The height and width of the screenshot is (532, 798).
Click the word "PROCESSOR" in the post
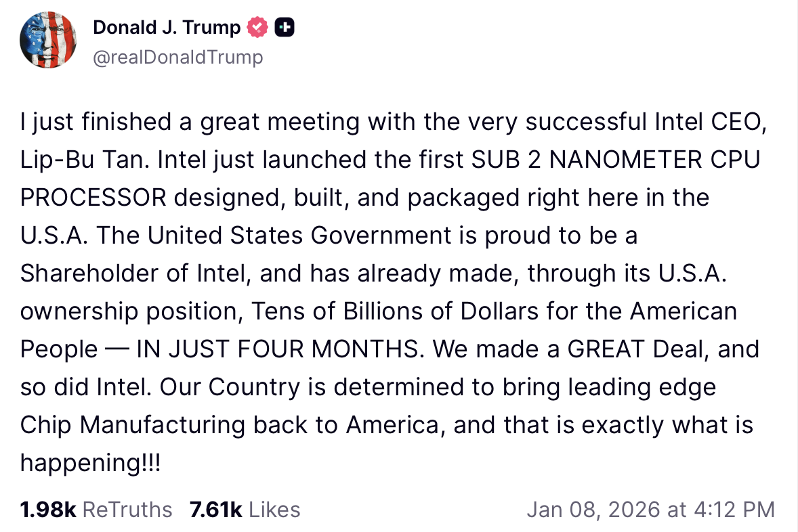pos(93,198)
